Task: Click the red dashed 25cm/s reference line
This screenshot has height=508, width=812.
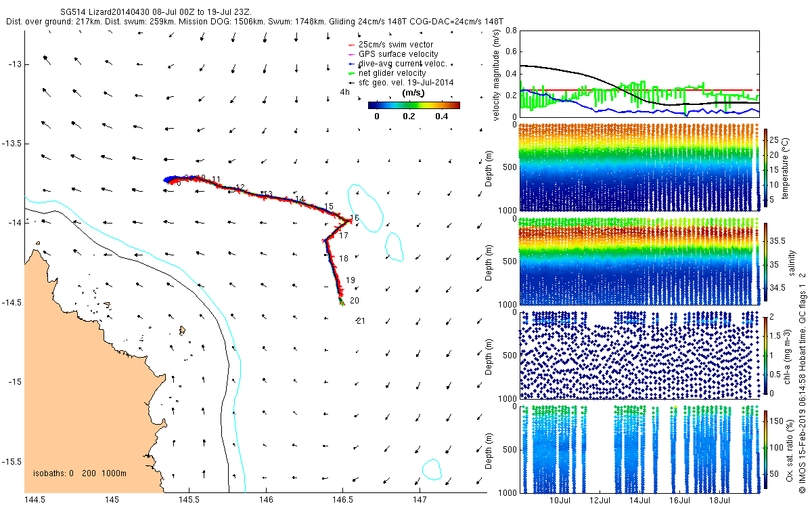Action: click(639, 89)
